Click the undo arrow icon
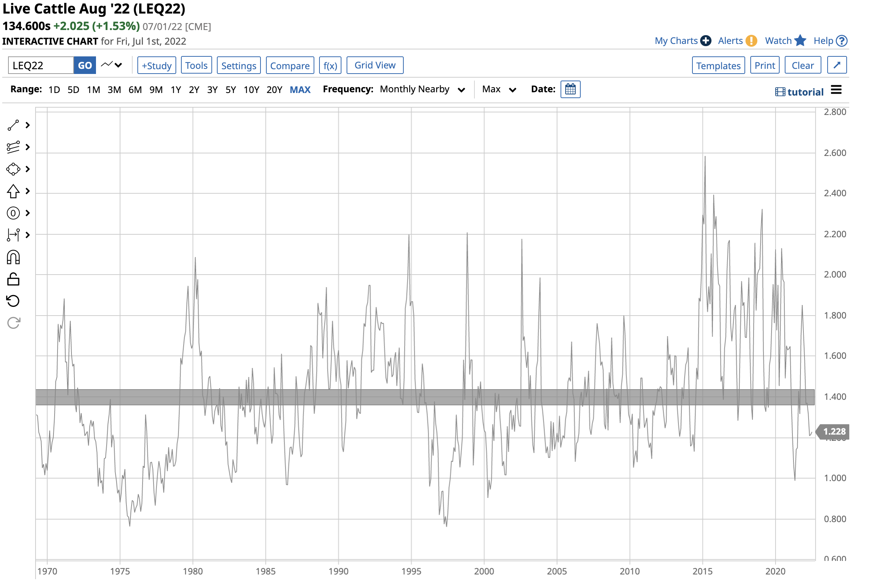The width and height of the screenshot is (880, 588). point(13,301)
